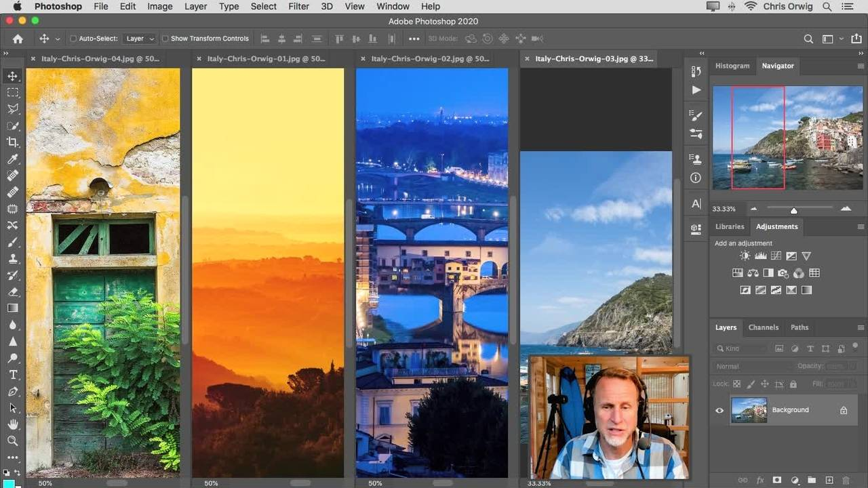The width and height of the screenshot is (868, 488).
Task: Choose the Zoom tool in the toolbar
Action: [x=13, y=441]
